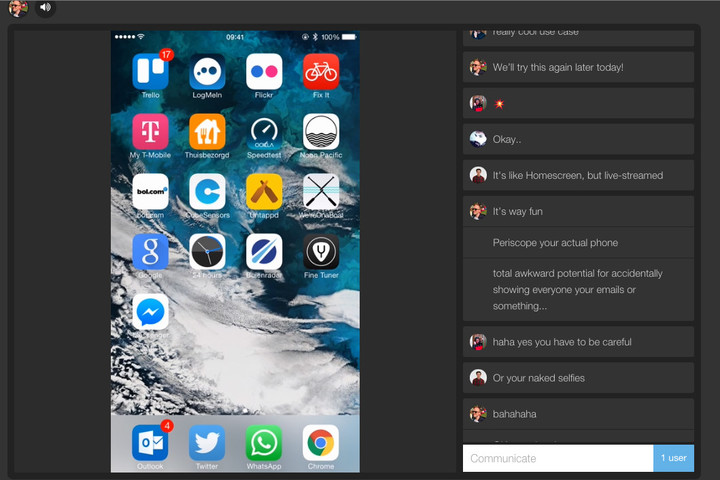Select the "bahahaha" chat message

click(x=578, y=414)
